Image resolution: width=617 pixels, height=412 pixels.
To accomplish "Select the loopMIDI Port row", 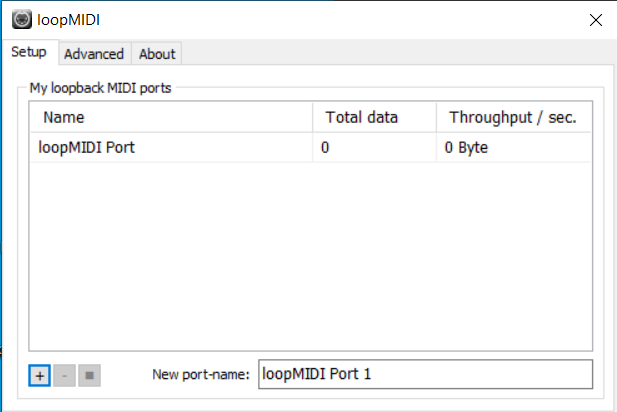I will tap(311, 148).
